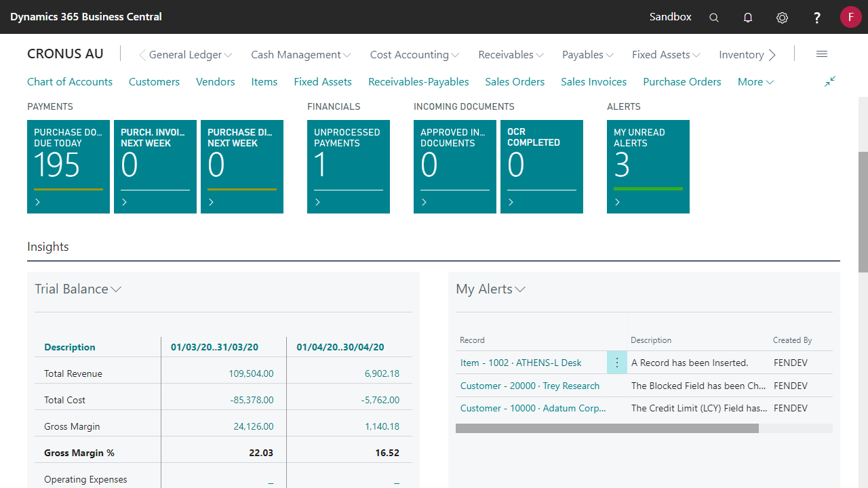Click Total Revenue value 6,902.18
The height and width of the screenshot is (488, 868).
(x=382, y=373)
